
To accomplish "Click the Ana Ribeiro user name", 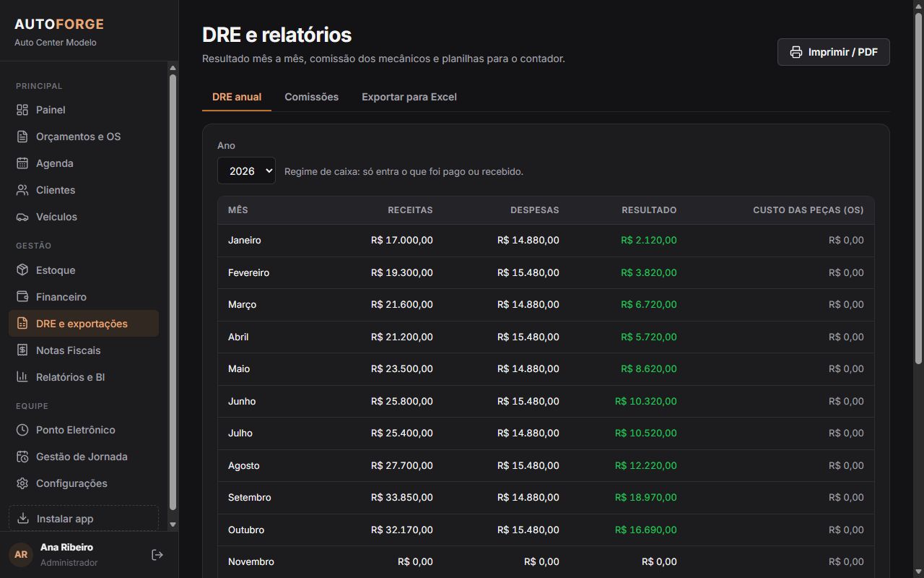I will coord(66,547).
